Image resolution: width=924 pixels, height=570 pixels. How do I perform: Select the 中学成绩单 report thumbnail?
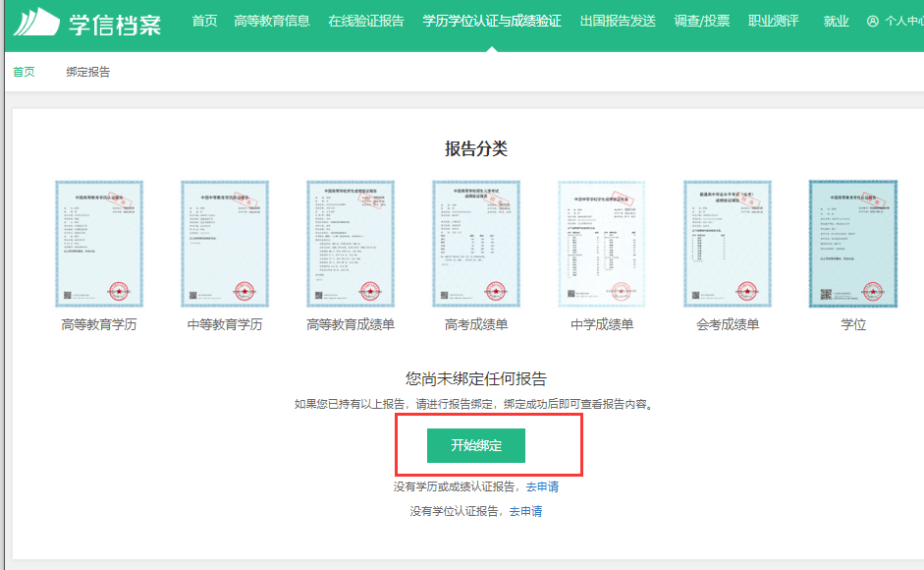pyautogui.click(x=602, y=244)
